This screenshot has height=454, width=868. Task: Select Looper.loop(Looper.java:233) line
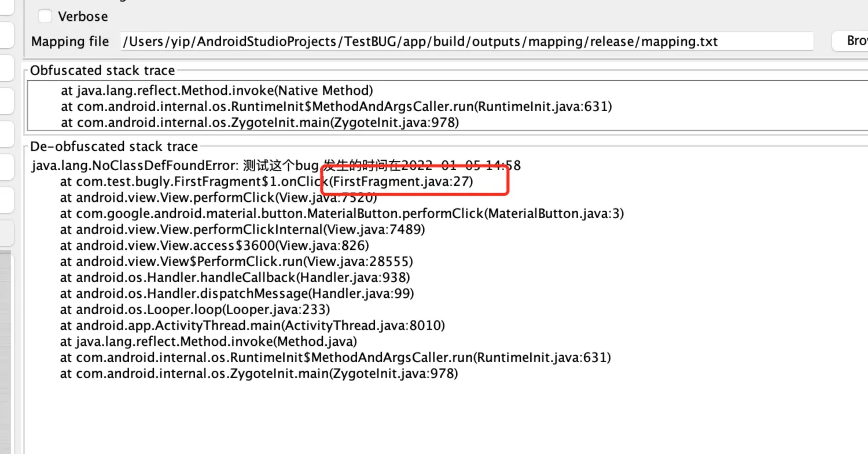pos(195,309)
